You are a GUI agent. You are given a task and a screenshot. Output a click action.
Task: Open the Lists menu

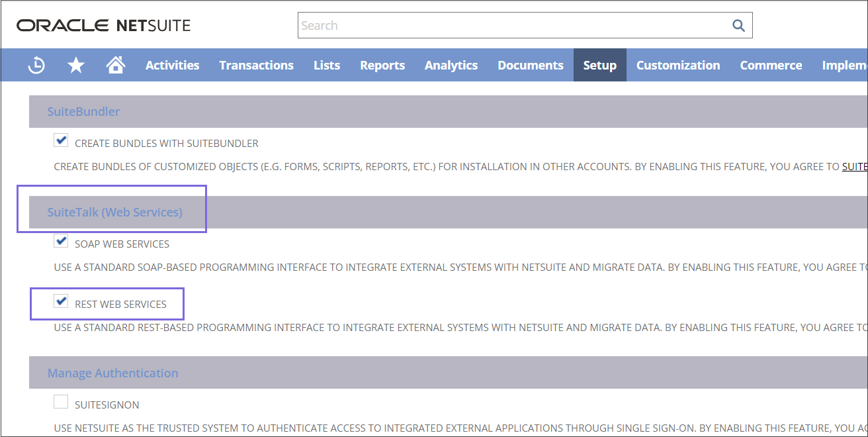point(327,65)
